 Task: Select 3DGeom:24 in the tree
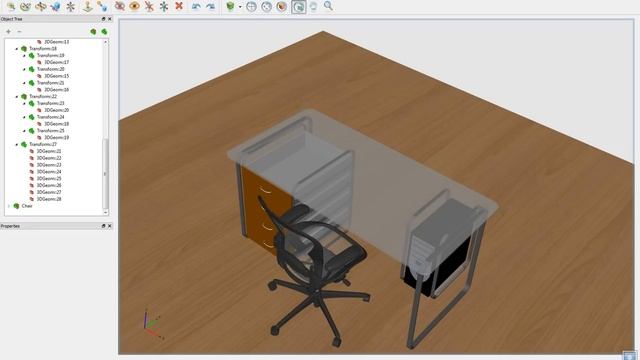(49, 172)
